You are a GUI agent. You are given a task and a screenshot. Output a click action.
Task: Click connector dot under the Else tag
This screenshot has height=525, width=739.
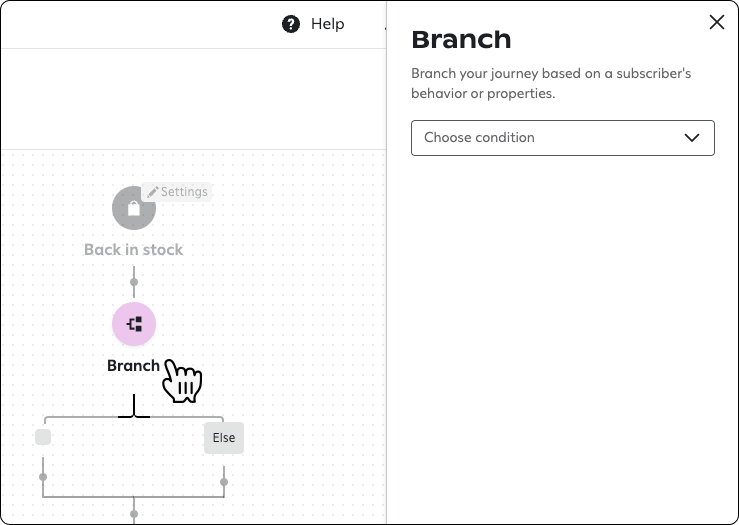coord(224,482)
